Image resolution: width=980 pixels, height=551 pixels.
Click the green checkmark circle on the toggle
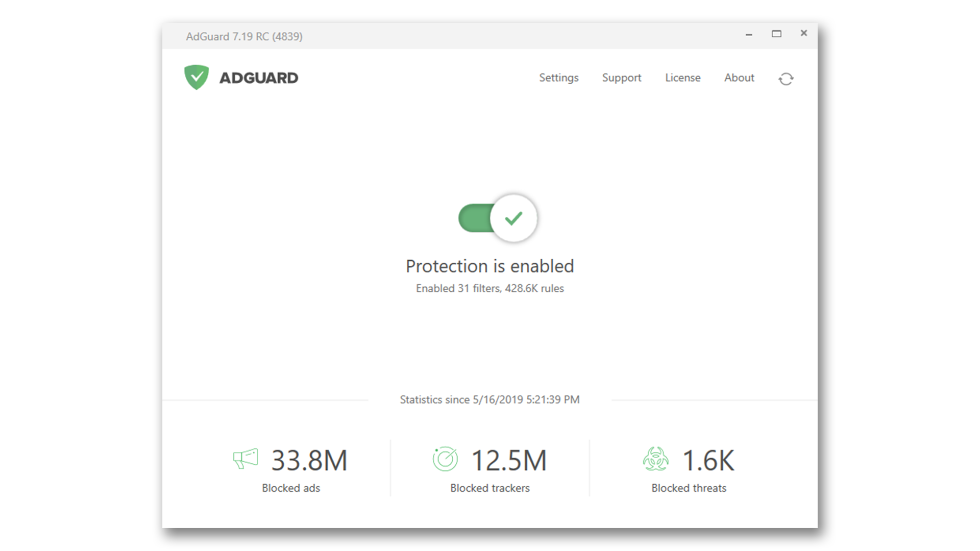[514, 218]
